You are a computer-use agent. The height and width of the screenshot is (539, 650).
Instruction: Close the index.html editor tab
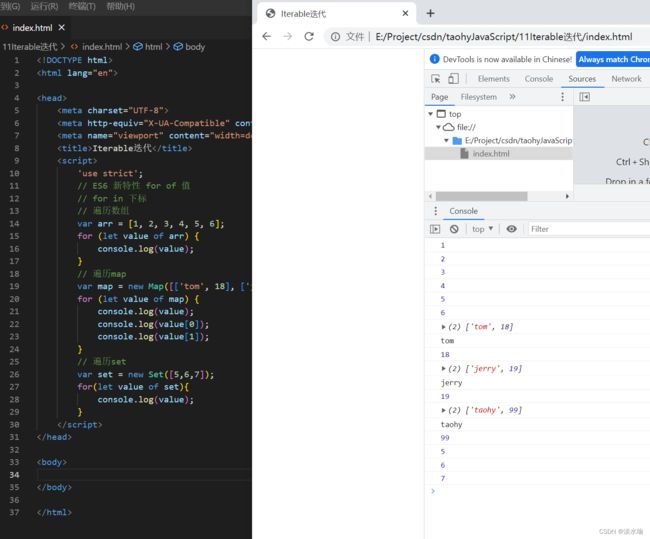pos(61,27)
